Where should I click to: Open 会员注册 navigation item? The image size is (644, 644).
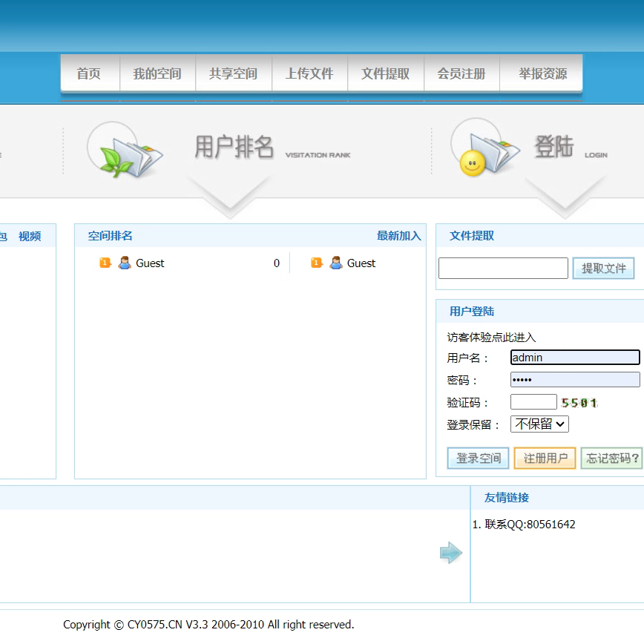(x=461, y=74)
